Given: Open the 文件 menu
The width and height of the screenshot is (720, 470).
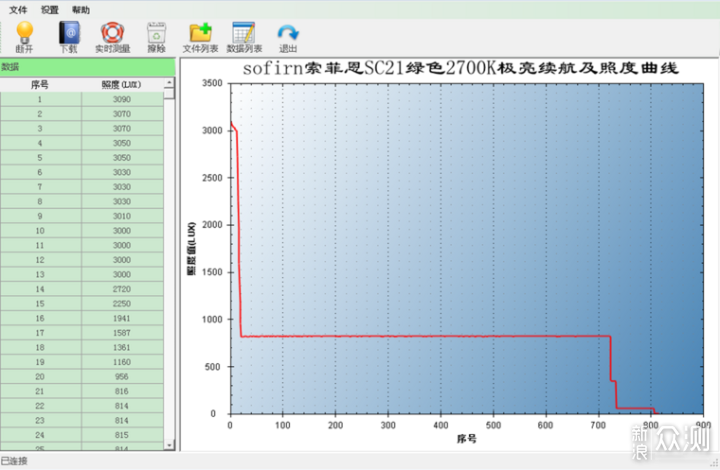Looking at the screenshot, I should pos(18,10).
